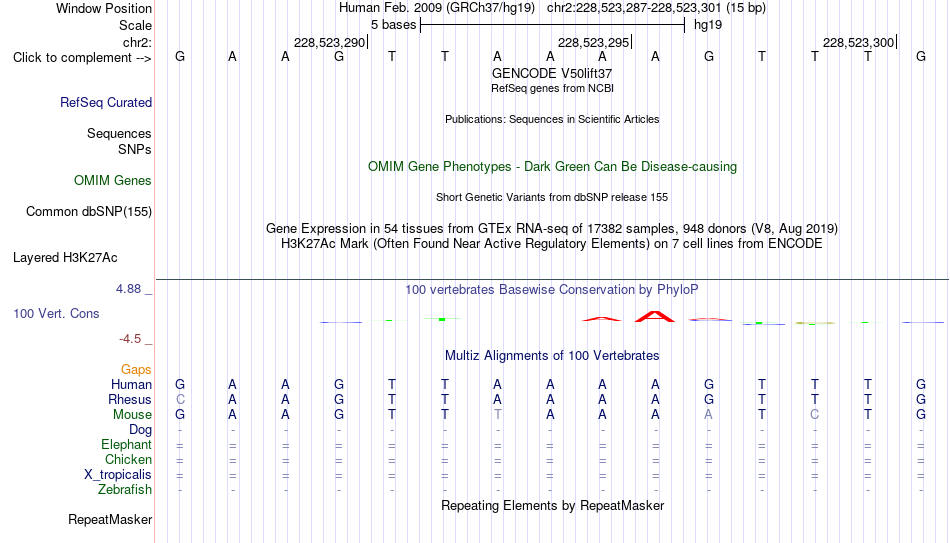Click the tall red A PhyloP conservation peak
This screenshot has height=543, width=950.
[654, 316]
